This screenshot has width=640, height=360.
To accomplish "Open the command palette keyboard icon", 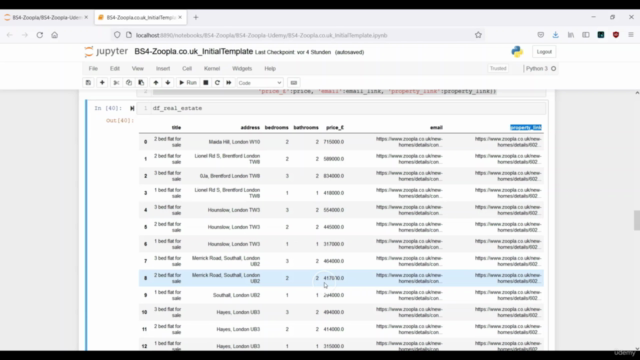I will tap(293, 83).
